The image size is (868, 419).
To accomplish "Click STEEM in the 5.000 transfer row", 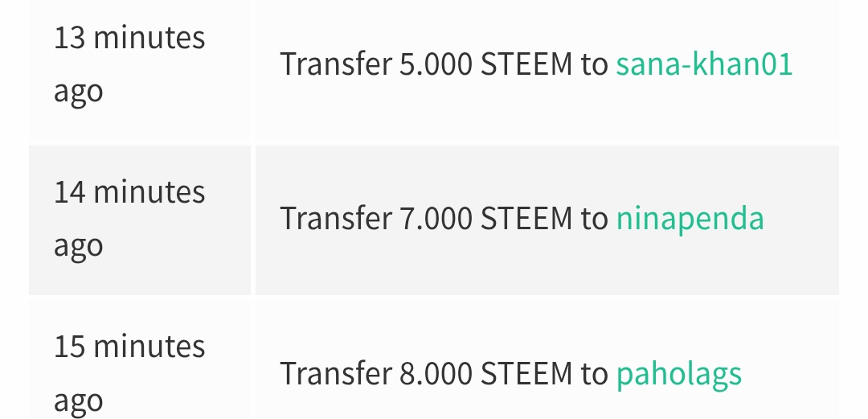I will click(x=526, y=64).
